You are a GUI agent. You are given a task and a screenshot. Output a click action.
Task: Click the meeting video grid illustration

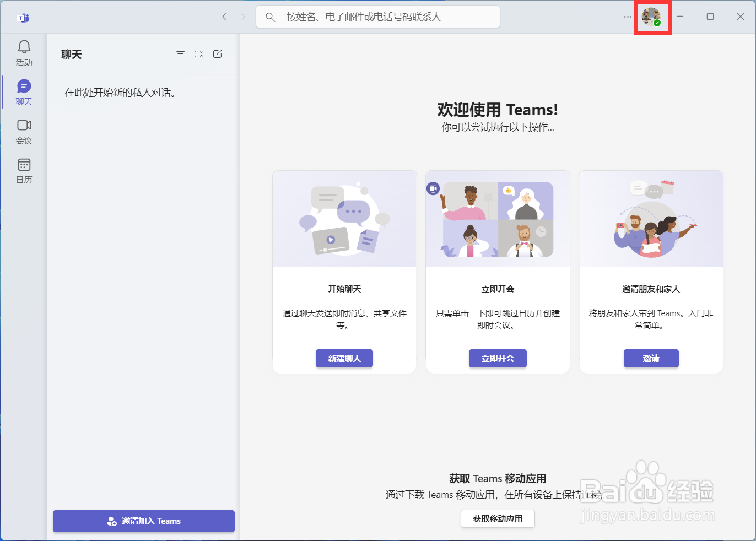pyautogui.click(x=498, y=219)
